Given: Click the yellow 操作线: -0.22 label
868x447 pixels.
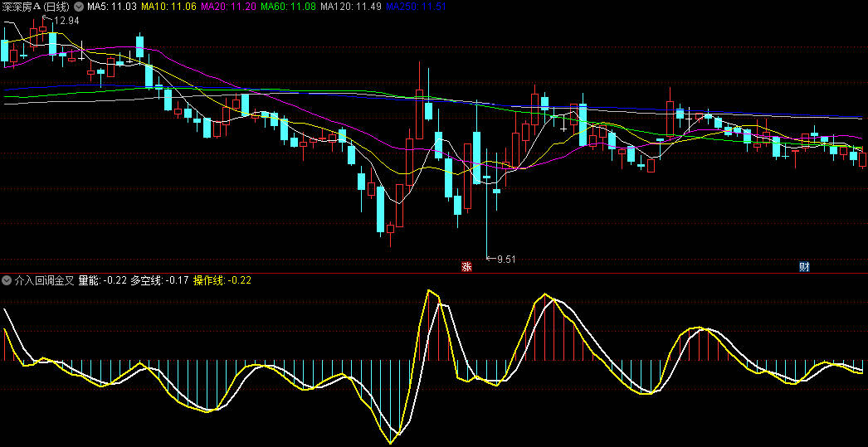Looking at the screenshot, I should pyautogui.click(x=223, y=280).
